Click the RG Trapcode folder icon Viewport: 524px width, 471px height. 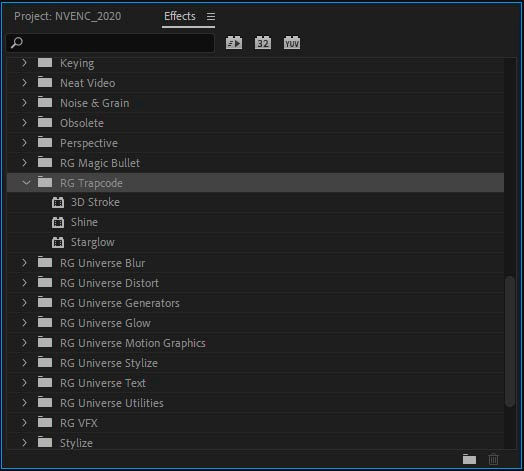pyautogui.click(x=45, y=183)
